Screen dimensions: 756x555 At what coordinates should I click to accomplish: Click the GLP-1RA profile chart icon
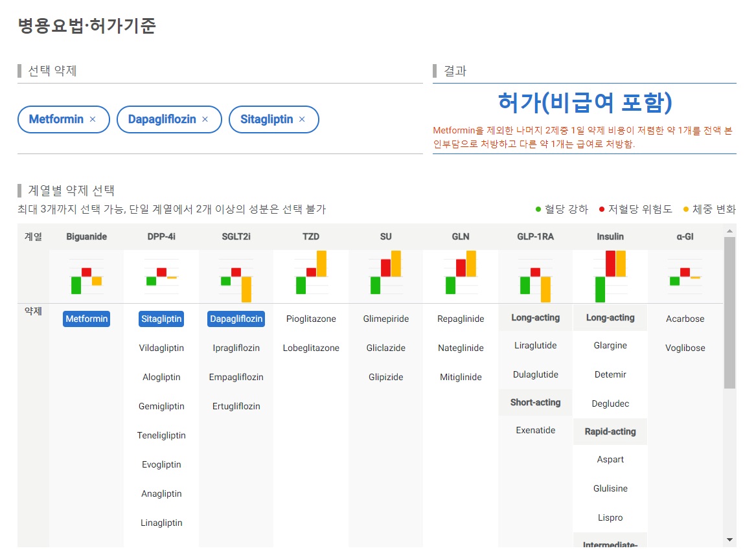[535, 275]
